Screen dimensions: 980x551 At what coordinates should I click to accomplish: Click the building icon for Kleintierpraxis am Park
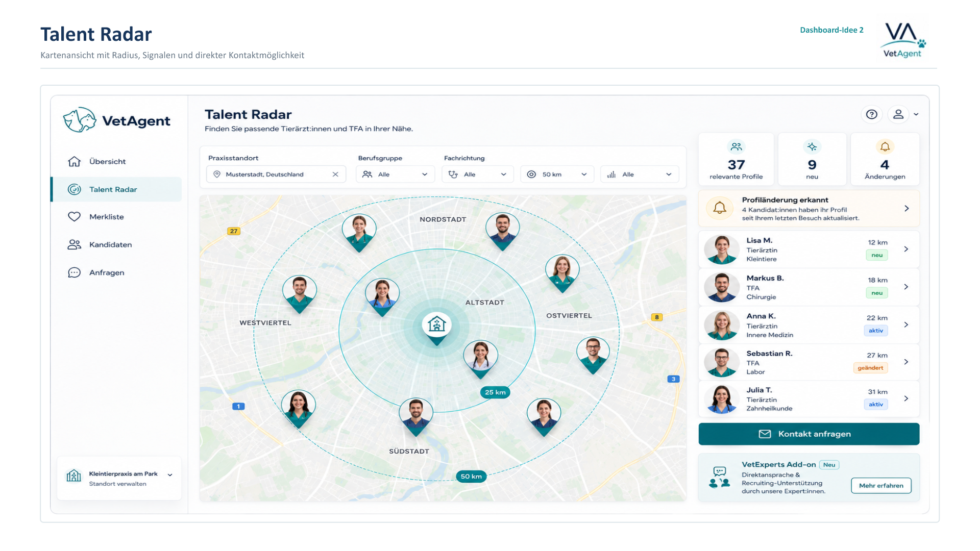73,475
